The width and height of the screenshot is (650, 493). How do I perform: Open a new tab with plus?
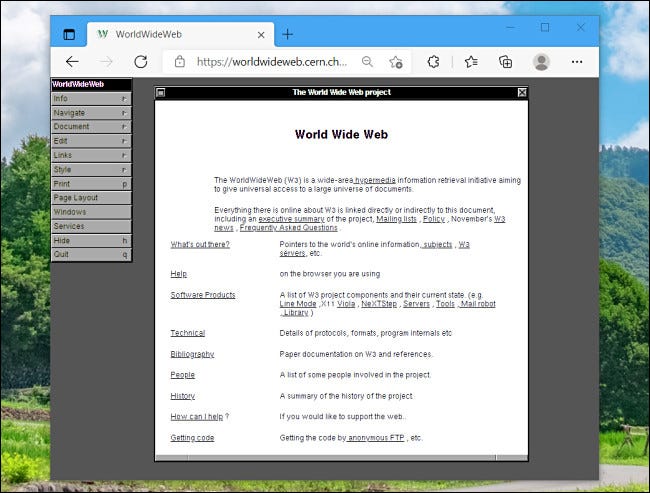[288, 34]
